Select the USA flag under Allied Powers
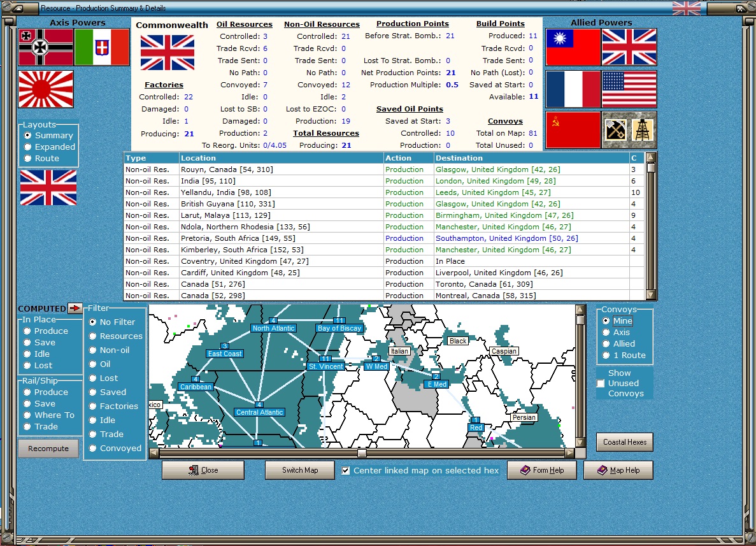This screenshot has width=756, height=546. 629,89
